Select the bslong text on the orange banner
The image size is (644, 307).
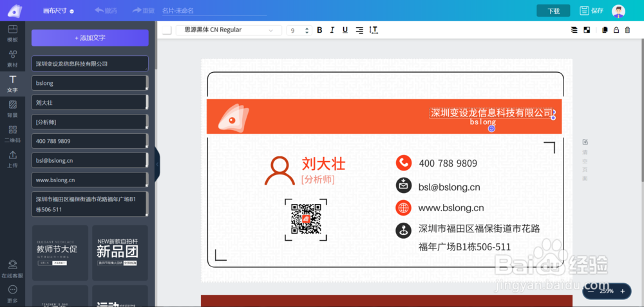pyautogui.click(x=483, y=122)
